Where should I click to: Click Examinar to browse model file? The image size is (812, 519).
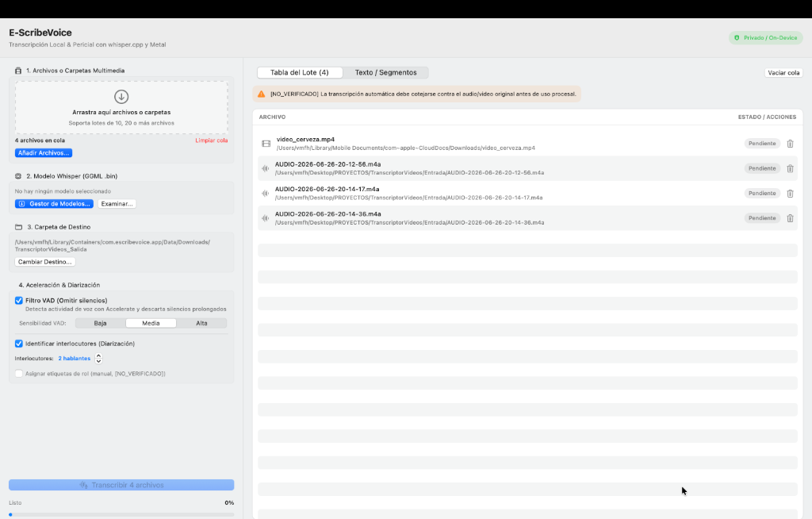coord(117,204)
